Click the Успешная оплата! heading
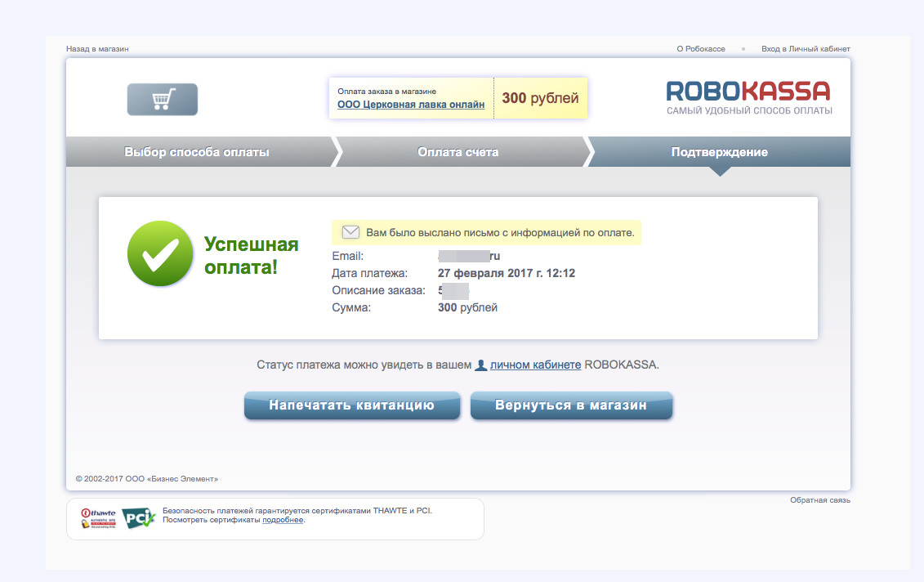Screen dimensions: 924x582 (251, 255)
